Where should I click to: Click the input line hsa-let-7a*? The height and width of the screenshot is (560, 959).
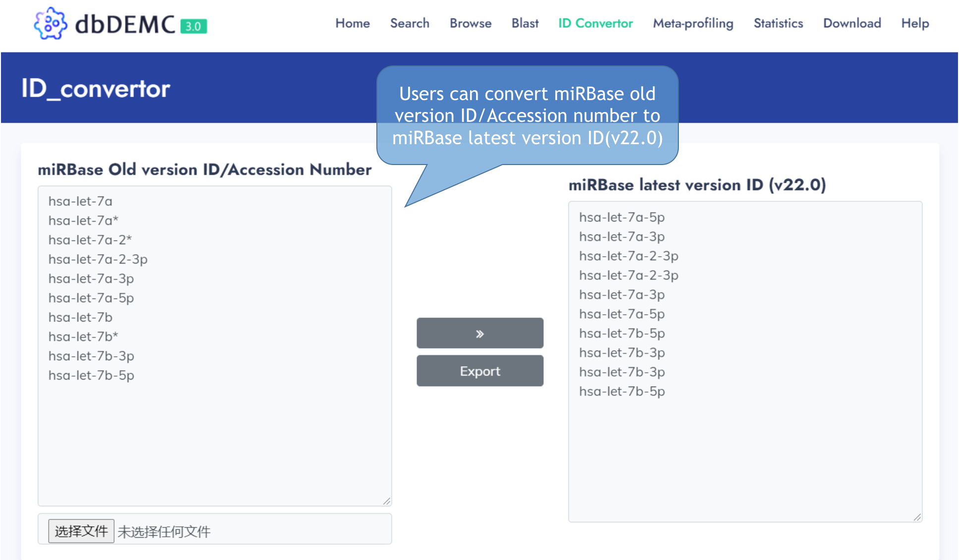(x=83, y=221)
